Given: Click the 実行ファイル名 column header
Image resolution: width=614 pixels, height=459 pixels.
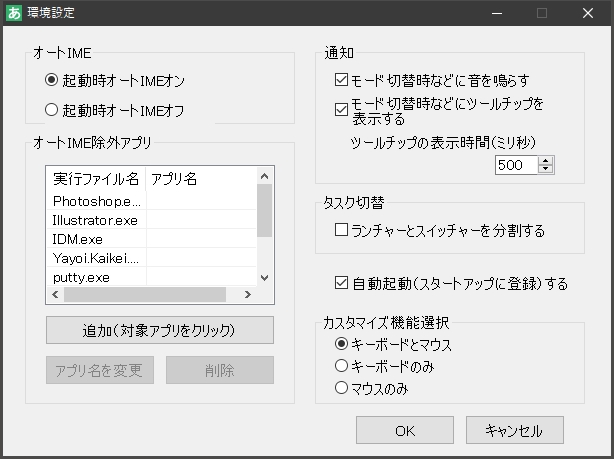Looking at the screenshot, I should pos(96,180).
